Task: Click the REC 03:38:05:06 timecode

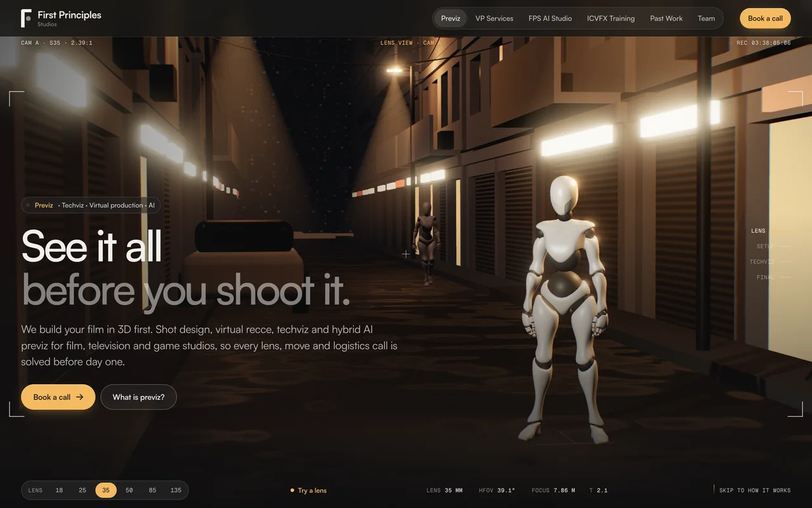Action: pyautogui.click(x=764, y=43)
